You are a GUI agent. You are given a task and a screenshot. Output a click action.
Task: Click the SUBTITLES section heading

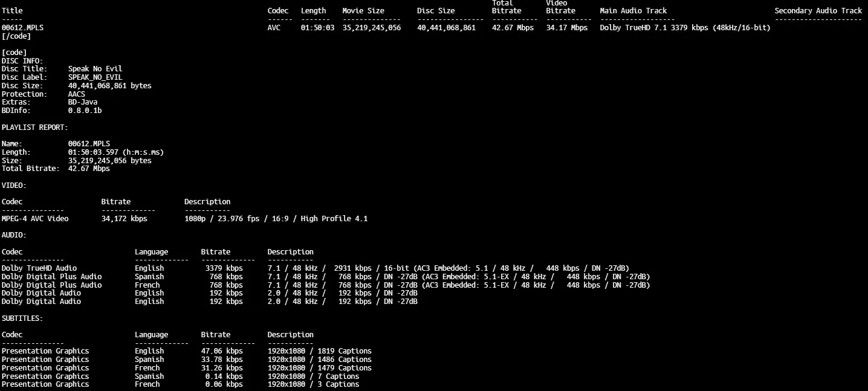22,318
